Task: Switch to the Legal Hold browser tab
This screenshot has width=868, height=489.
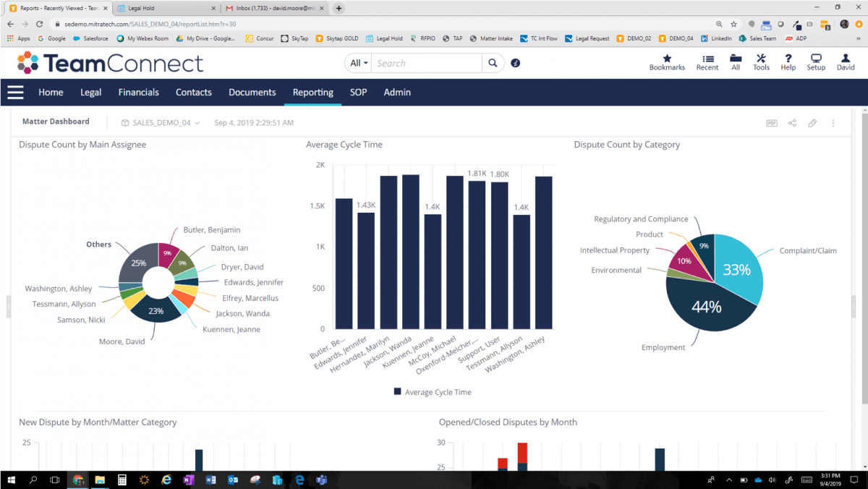Action: tap(165, 8)
